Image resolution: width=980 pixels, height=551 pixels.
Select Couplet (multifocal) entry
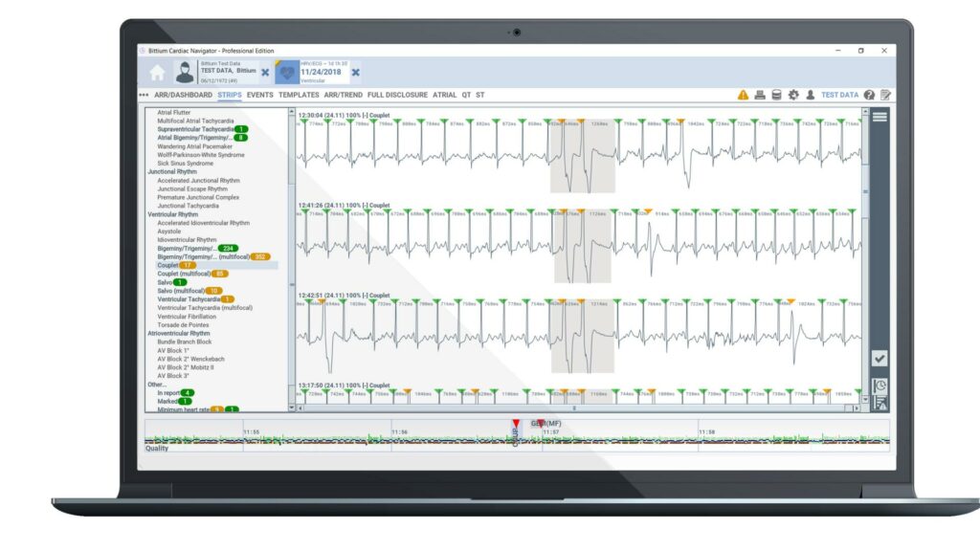pyautogui.click(x=192, y=274)
